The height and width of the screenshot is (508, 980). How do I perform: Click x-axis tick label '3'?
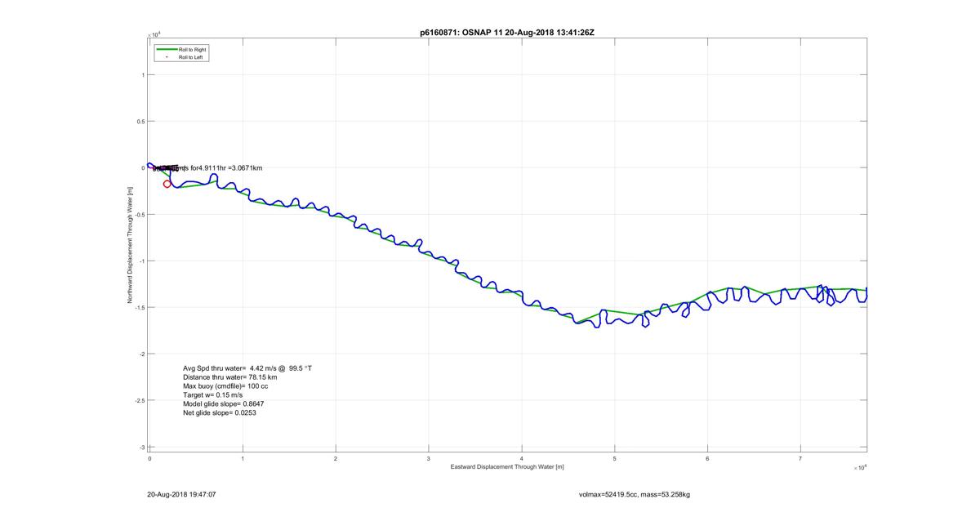[429, 458]
